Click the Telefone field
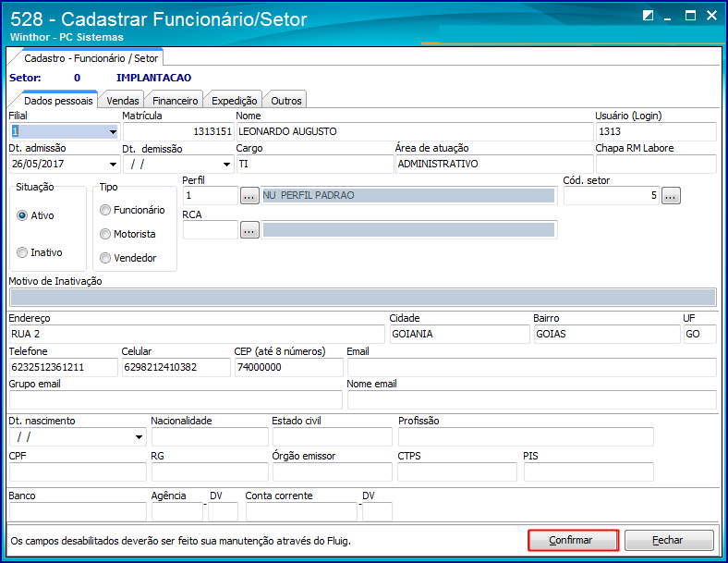The width and height of the screenshot is (728, 563). (x=64, y=367)
